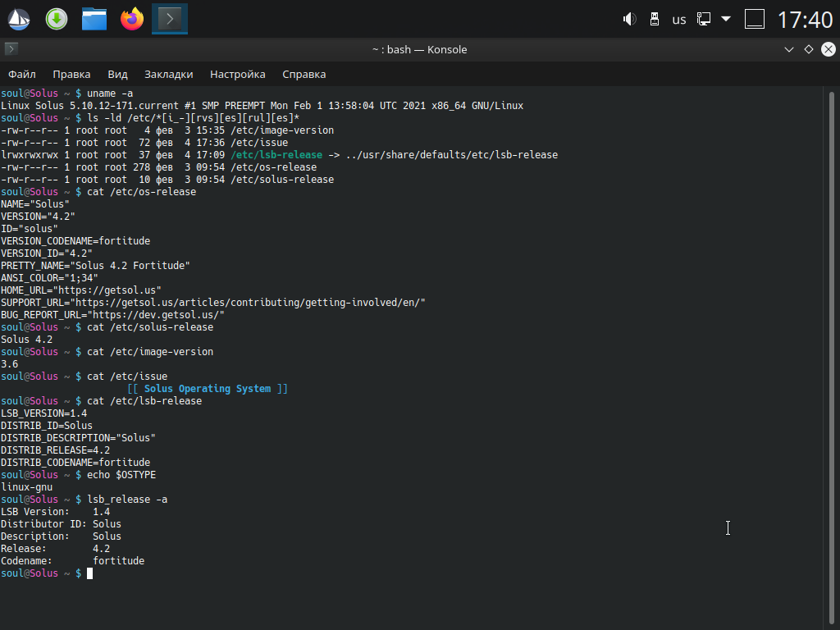Click the BUG_REPORT_URL dev.getsol.us line
Image resolution: width=840 pixels, height=630 pixels.
point(112,315)
